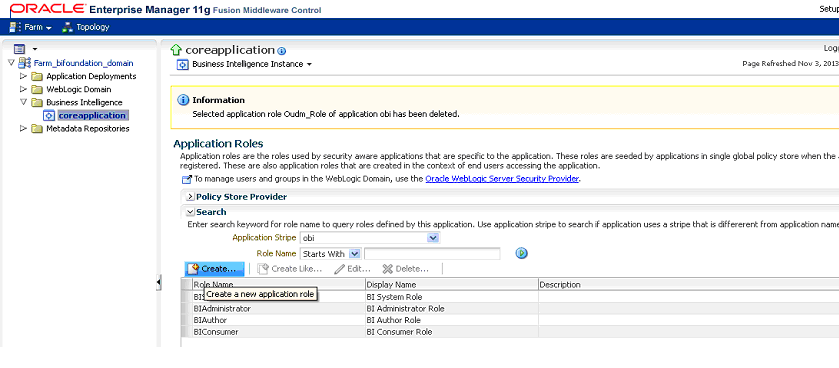Collapse the navigation pane with the splitter arrow

click(x=159, y=282)
